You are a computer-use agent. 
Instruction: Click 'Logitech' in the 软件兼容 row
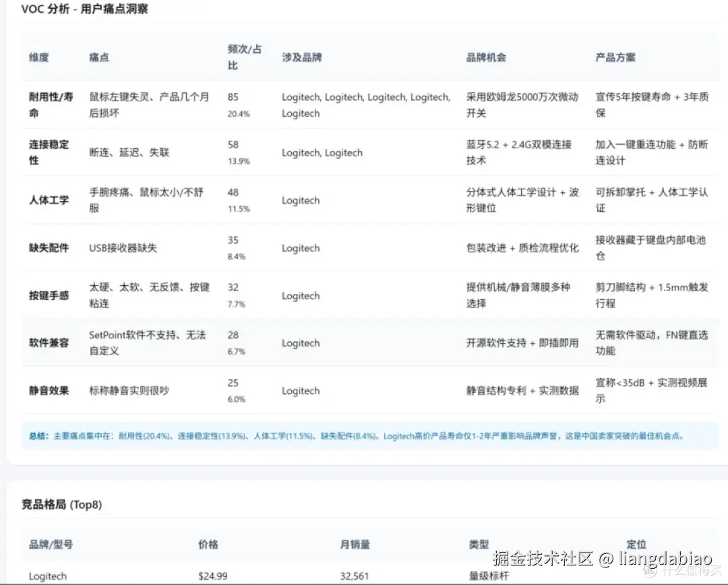(301, 342)
